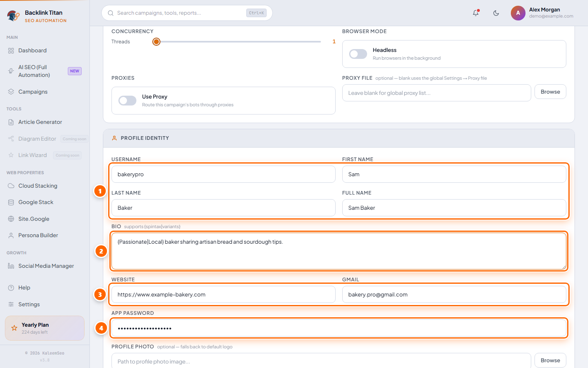588x368 pixels.
Task: Click the Bio text area
Action: (339, 251)
